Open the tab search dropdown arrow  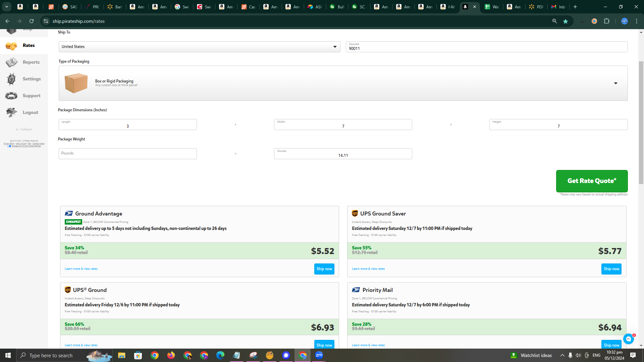(x=6, y=7)
